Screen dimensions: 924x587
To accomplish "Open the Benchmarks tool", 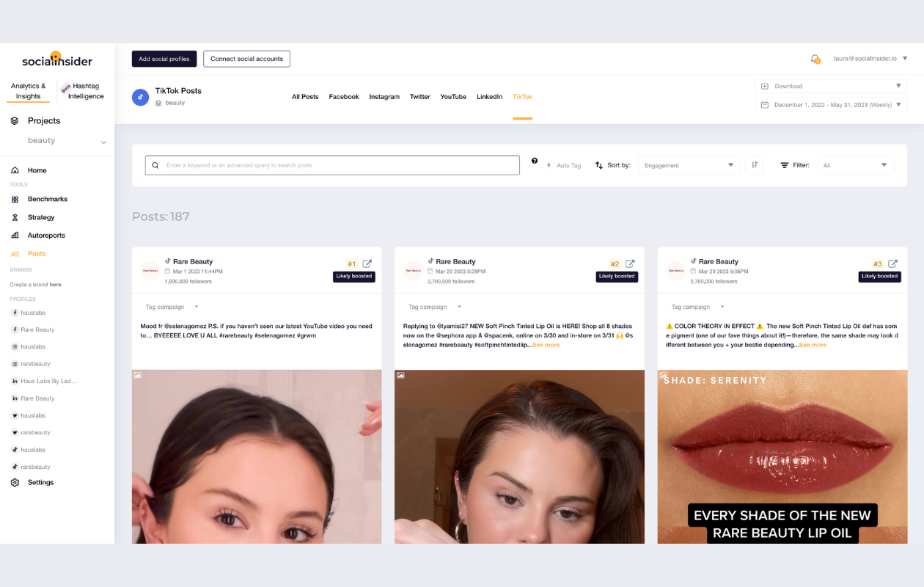I will 48,199.
